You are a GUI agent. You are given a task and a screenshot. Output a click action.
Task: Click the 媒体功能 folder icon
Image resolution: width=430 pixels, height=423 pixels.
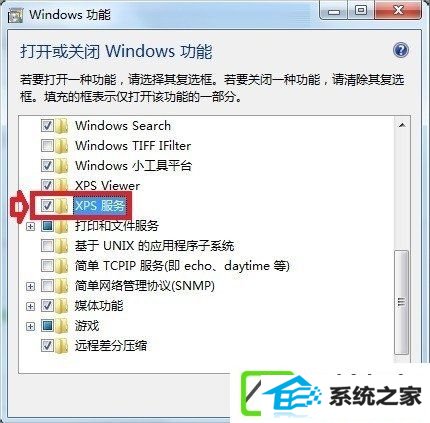(61, 306)
